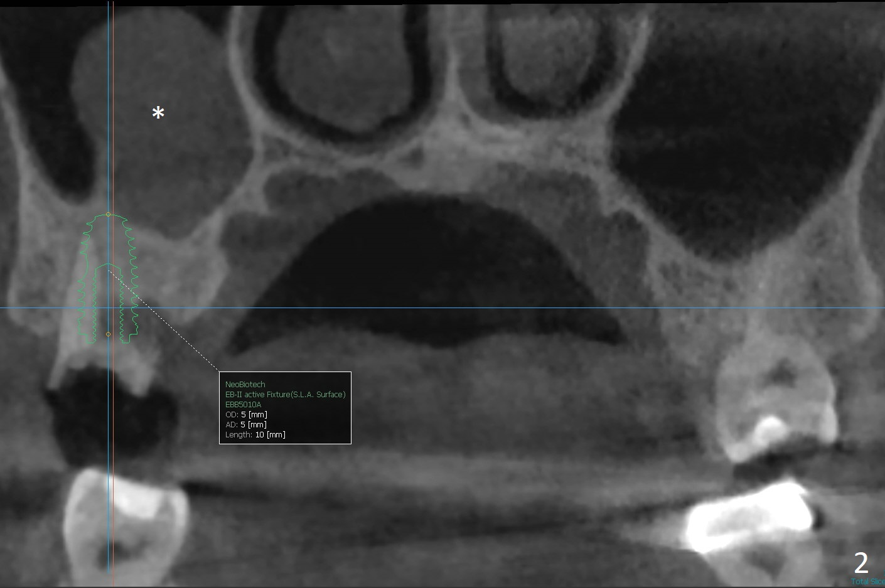This screenshot has height=588, width=885.
Task: Click the AD: 5 [mm] value
Action: point(246,424)
